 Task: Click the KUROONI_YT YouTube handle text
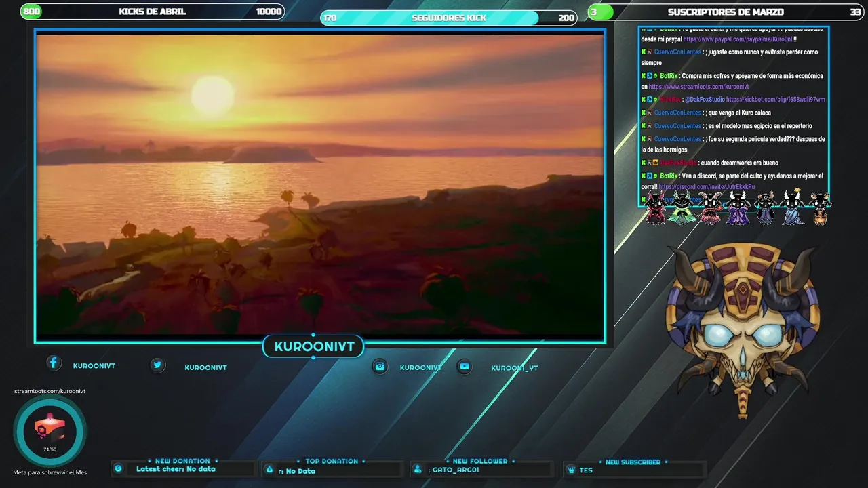click(515, 368)
